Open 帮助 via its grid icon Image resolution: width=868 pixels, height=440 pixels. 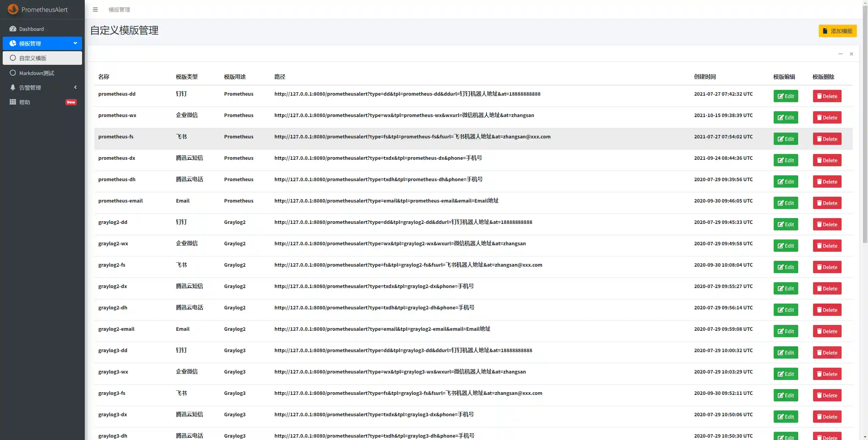tap(13, 102)
